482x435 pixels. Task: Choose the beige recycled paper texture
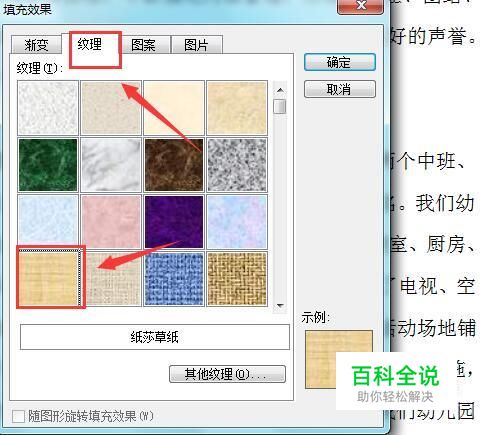[x=111, y=108]
